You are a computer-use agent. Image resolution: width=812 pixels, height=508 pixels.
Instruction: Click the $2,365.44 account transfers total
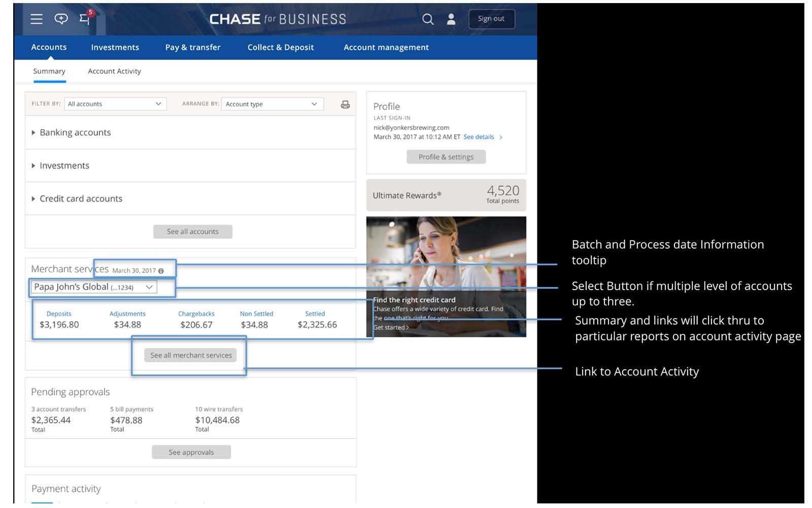(x=51, y=420)
